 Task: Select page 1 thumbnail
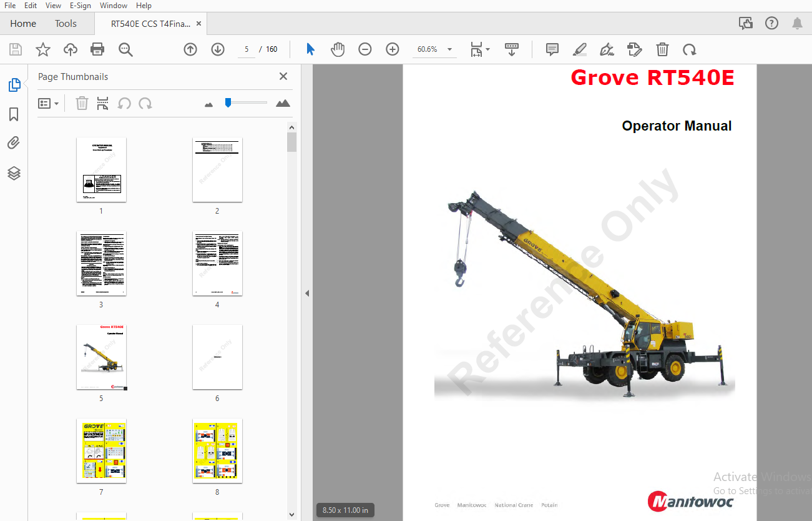point(101,169)
